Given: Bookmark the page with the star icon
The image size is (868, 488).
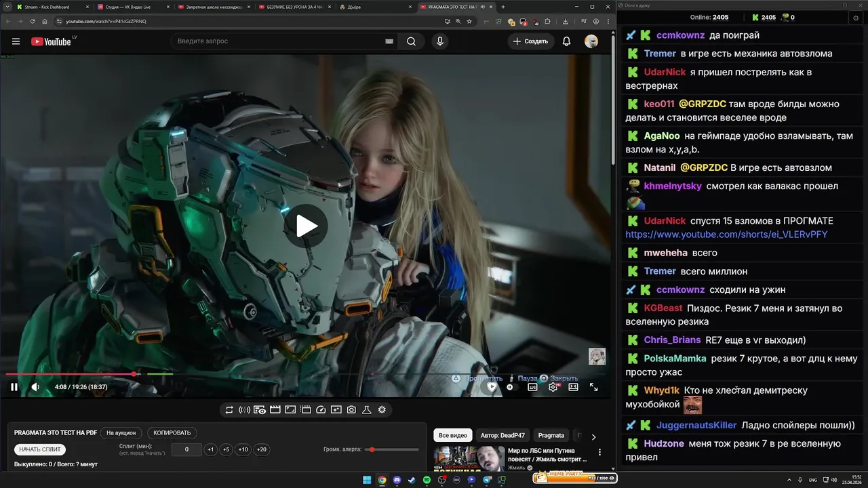Looking at the screenshot, I should pos(469,21).
